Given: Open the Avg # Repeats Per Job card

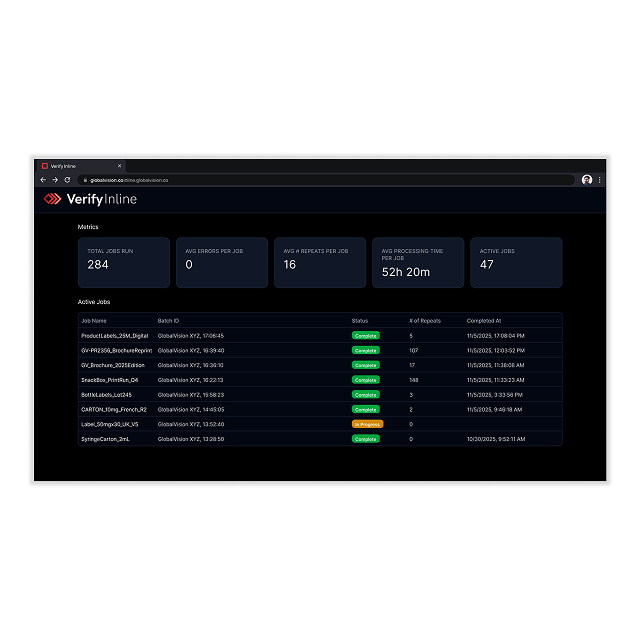Looking at the screenshot, I should 320,262.
